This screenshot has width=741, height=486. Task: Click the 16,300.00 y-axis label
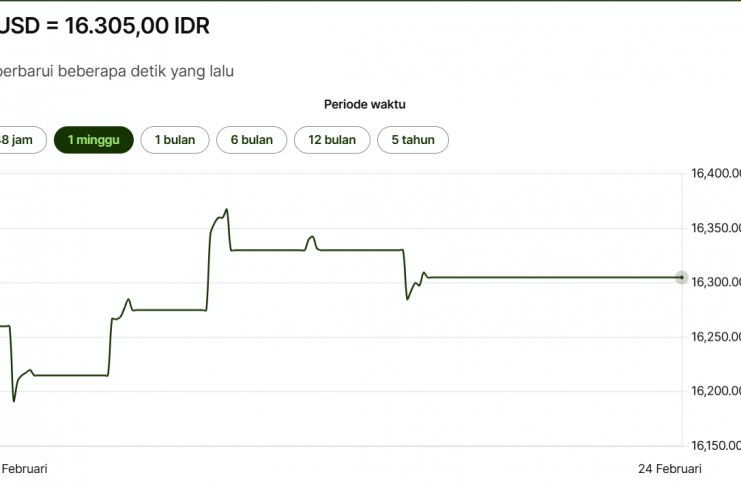coord(716,283)
